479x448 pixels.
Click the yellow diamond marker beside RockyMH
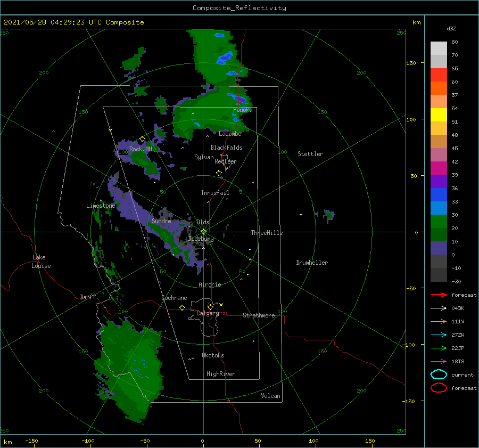tap(142, 139)
